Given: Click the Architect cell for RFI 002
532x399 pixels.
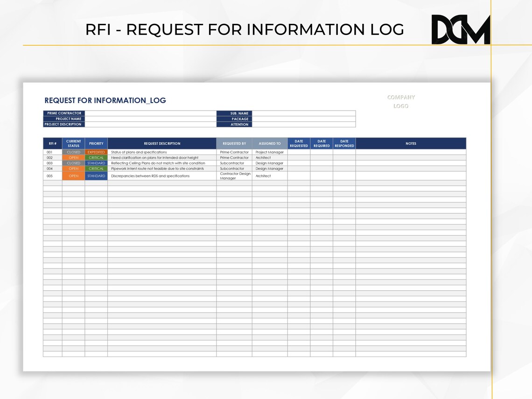Looking at the screenshot, I should [270, 158].
